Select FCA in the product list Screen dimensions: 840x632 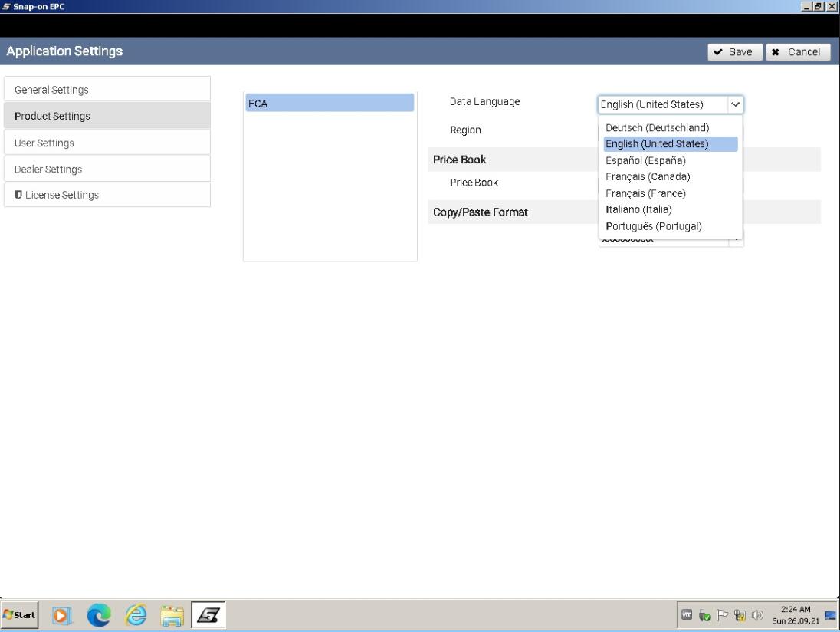coord(330,103)
